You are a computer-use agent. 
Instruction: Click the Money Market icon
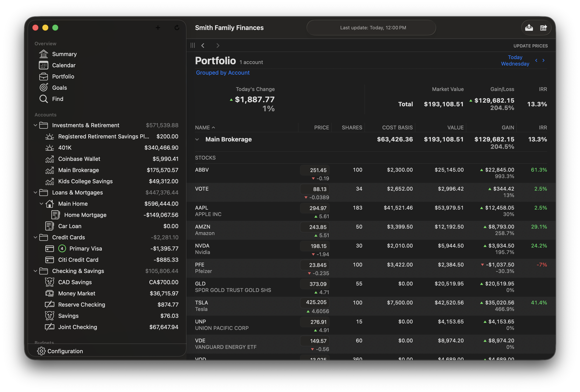49,293
